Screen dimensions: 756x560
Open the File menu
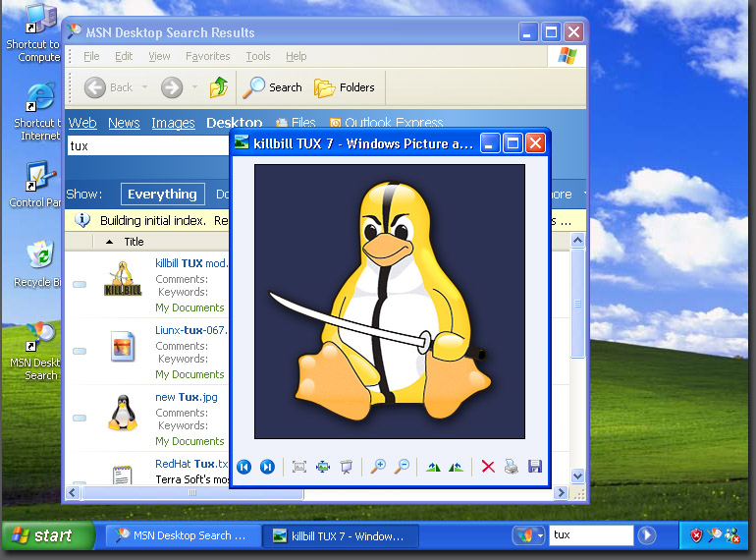coord(91,56)
